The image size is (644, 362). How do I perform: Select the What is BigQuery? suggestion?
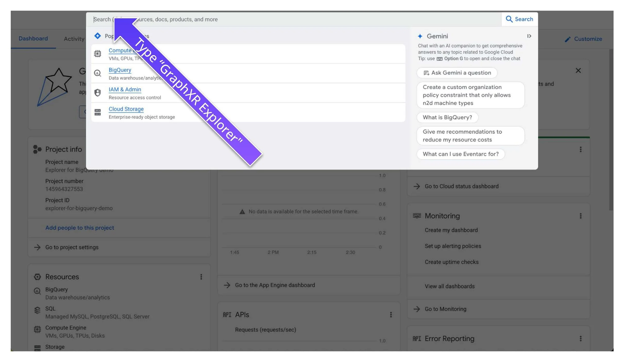click(x=447, y=117)
